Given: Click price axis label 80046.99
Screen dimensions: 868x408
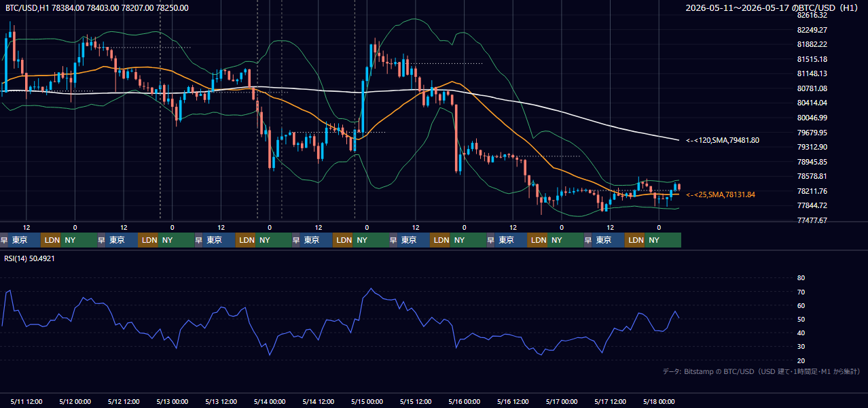Looking at the screenshot, I should pos(812,118).
